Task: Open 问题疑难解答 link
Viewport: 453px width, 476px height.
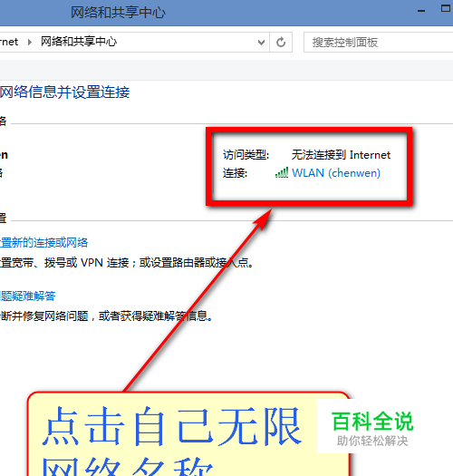Action: (x=27, y=296)
